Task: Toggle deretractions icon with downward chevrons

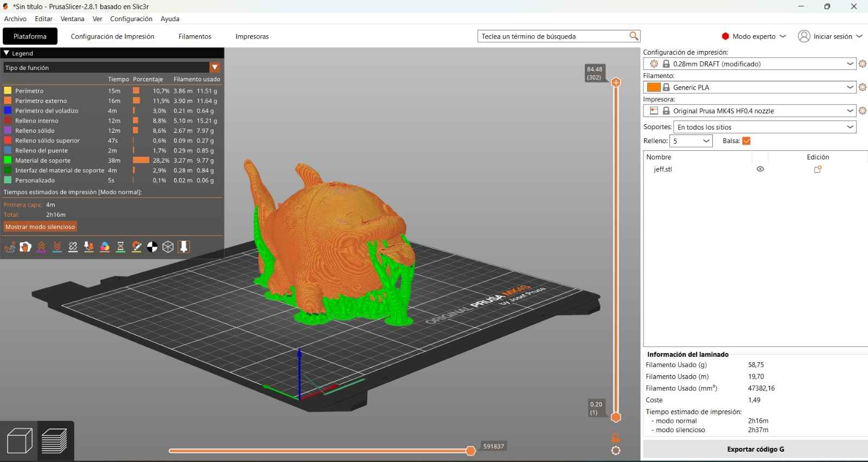Action: pos(57,247)
